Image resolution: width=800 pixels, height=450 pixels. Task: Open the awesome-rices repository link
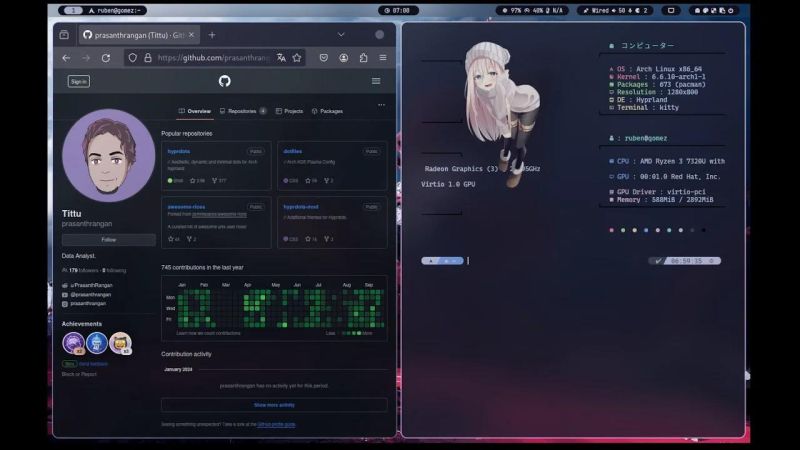pyautogui.click(x=186, y=207)
